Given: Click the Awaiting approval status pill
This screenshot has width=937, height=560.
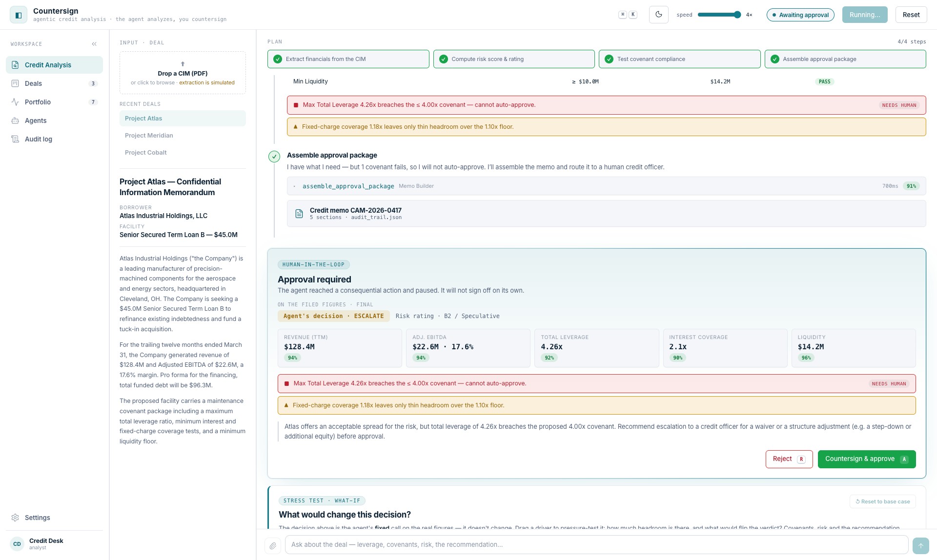Looking at the screenshot, I should point(800,15).
